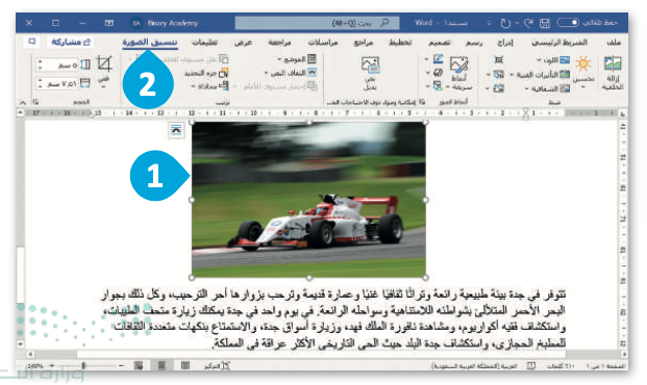Click the Share button
Viewport: 647px width, 385px height.
point(71,42)
